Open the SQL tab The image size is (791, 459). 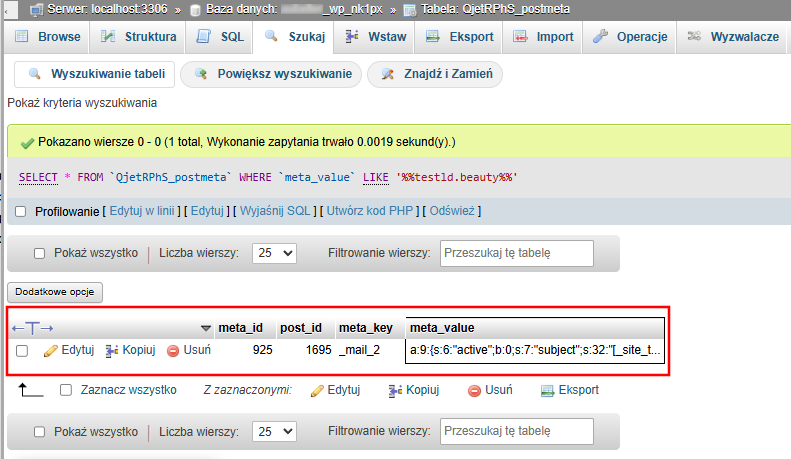tap(219, 37)
